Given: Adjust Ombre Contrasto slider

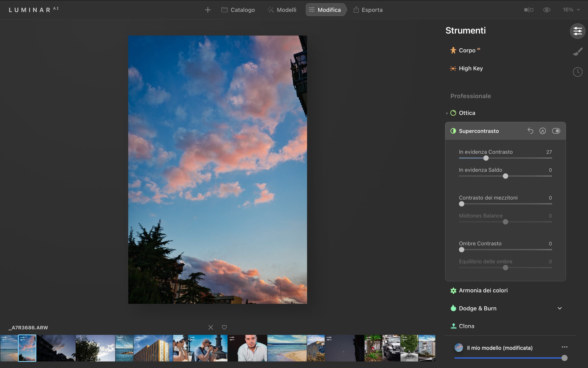Looking at the screenshot, I should pos(462,250).
